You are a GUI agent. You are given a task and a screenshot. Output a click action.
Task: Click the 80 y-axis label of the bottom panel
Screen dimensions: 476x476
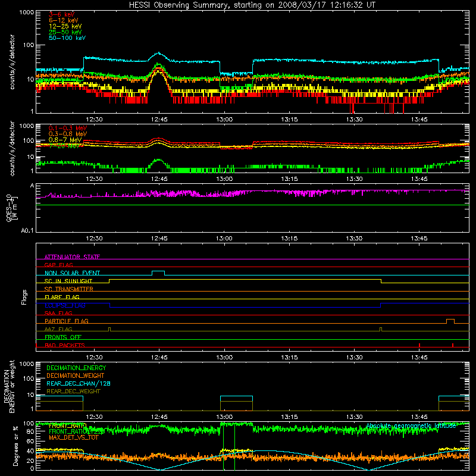pos(30,431)
